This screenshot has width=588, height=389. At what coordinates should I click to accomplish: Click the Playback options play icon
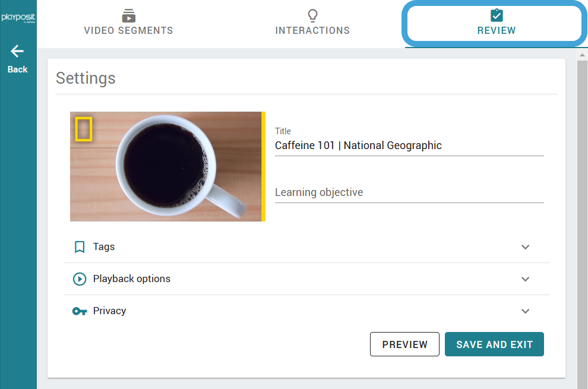(x=79, y=279)
